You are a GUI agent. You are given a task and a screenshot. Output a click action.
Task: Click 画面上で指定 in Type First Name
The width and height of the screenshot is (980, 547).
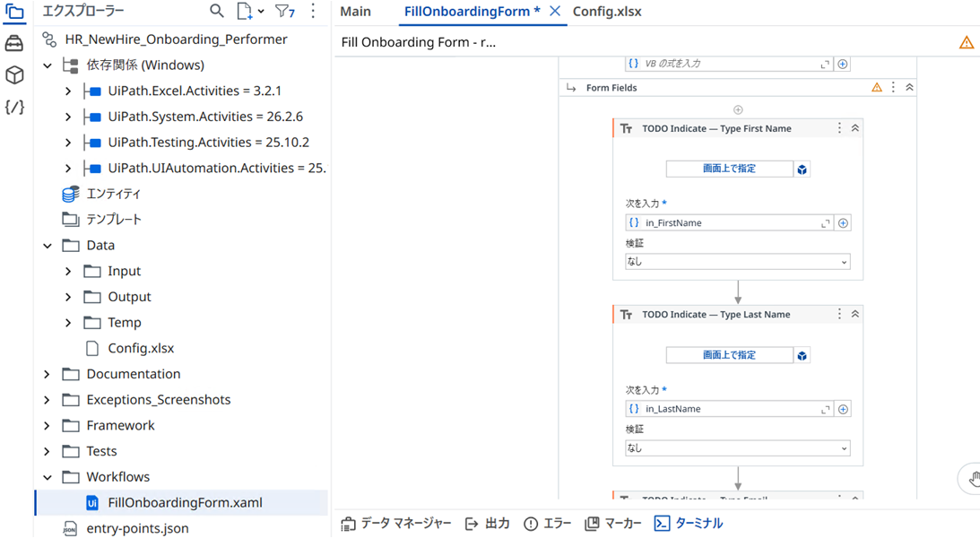729,169
